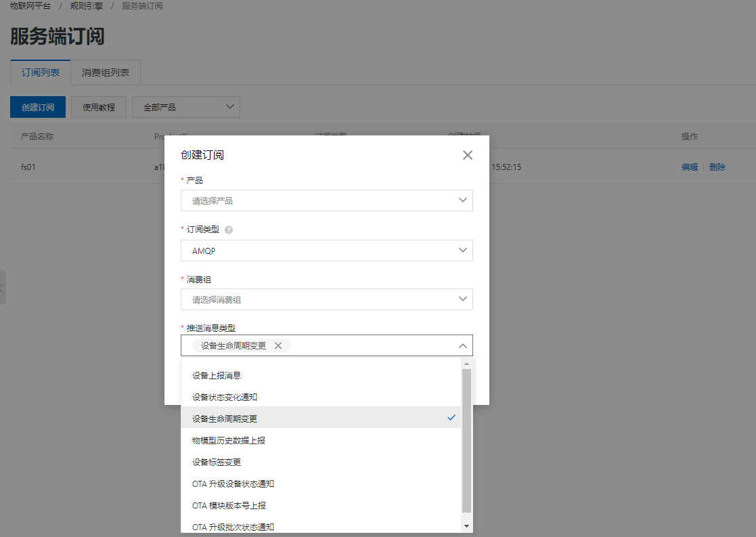756x537 pixels.
Task: Open the 使用教程 tutorial button
Action: [99, 107]
